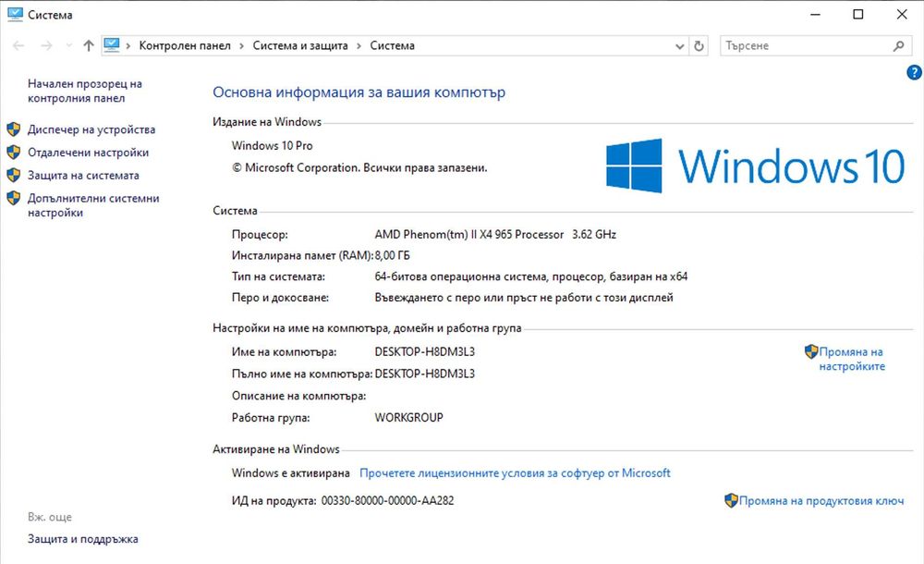Expand the chevron after Контролен панел
Screen dimensions: 924x564
tap(241, 46)
